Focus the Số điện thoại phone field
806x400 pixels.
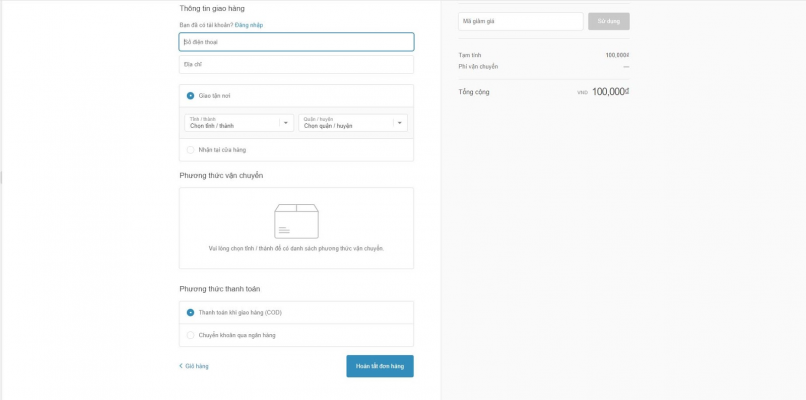(x=296, y=42)
